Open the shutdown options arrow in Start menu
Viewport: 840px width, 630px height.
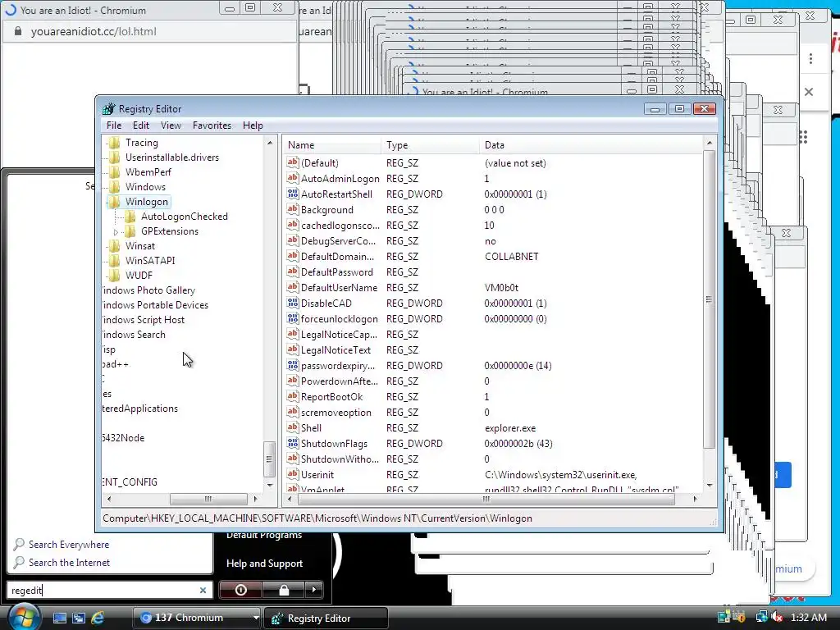pyautogui.click(x=314, y=590)
